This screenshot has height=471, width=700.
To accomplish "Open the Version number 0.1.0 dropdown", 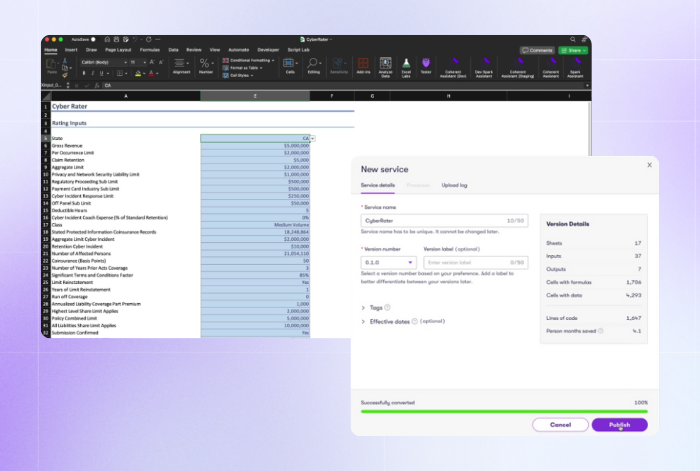I will coord(388,263).
